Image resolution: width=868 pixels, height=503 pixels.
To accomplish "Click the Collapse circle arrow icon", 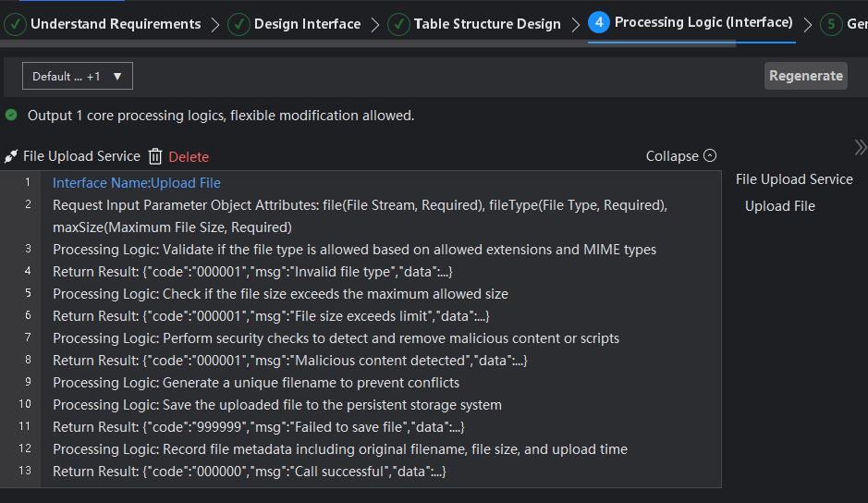I will click(710, 156).
